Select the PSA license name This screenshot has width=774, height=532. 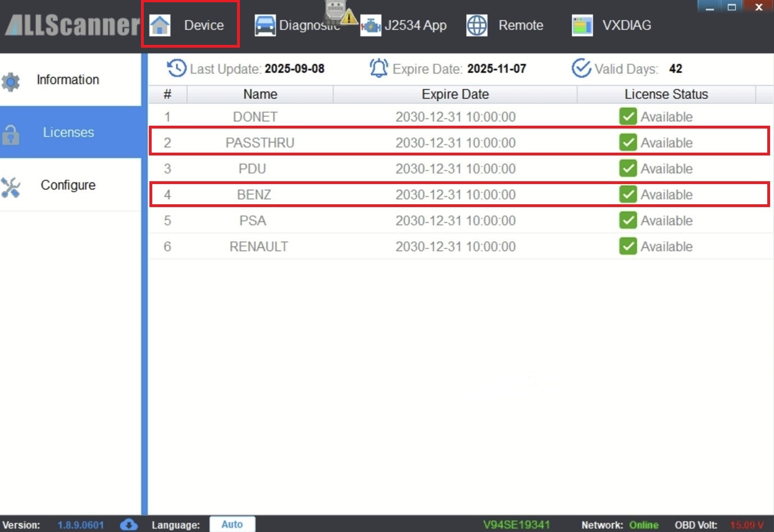click(253, 220)
